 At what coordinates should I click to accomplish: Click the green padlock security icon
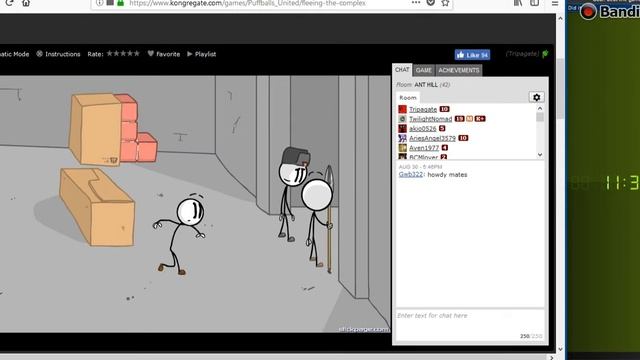120,3
